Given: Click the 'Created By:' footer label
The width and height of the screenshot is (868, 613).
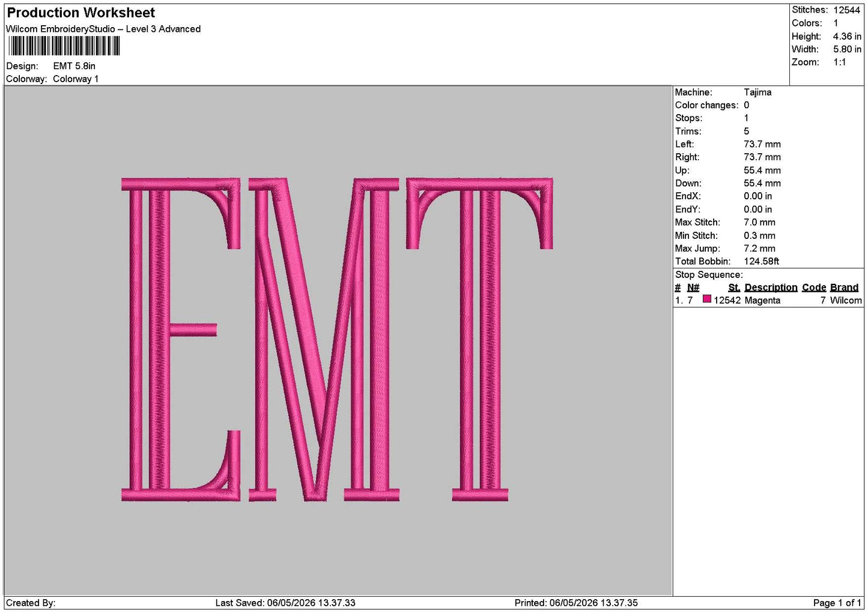Looking at the screenshot, I should [x=31, y=603].
